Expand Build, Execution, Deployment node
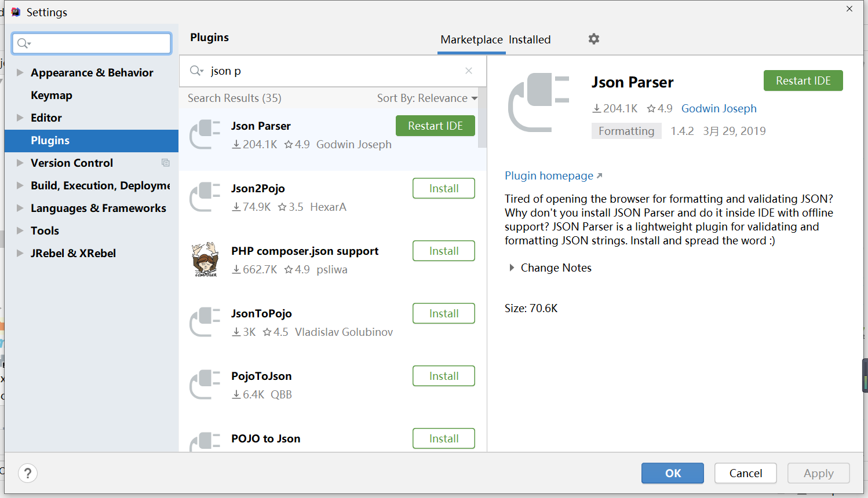Viewport: 868px width, 498px height. (x=20, y=185)
